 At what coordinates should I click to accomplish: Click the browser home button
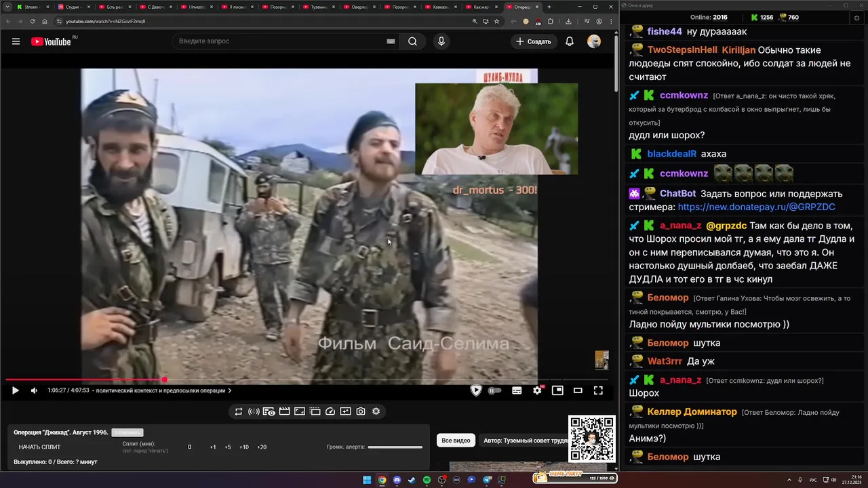coord(45,21)
